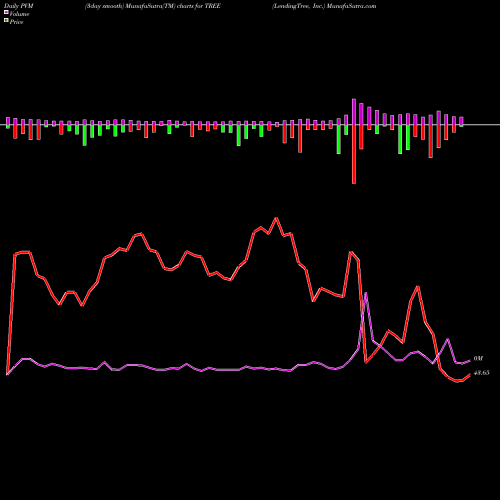Click the LendingTree, Inc. MunafaSutra.com label
This screenshot has height=500, width=500.
point(324,6)
